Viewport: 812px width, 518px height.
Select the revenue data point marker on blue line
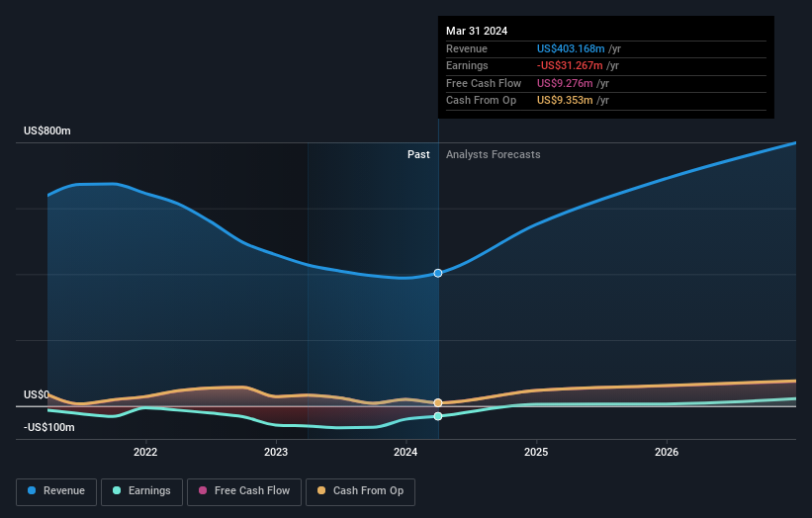(438, 273)
